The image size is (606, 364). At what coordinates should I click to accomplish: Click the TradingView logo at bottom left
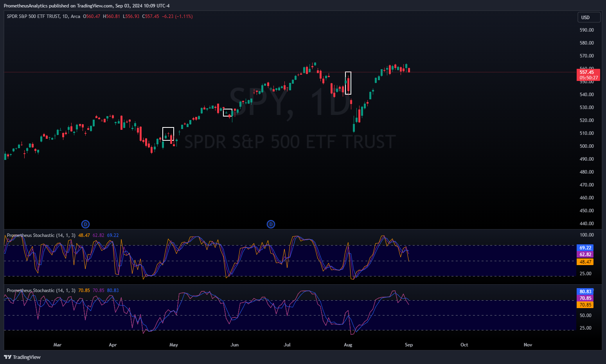coord(22,357)
